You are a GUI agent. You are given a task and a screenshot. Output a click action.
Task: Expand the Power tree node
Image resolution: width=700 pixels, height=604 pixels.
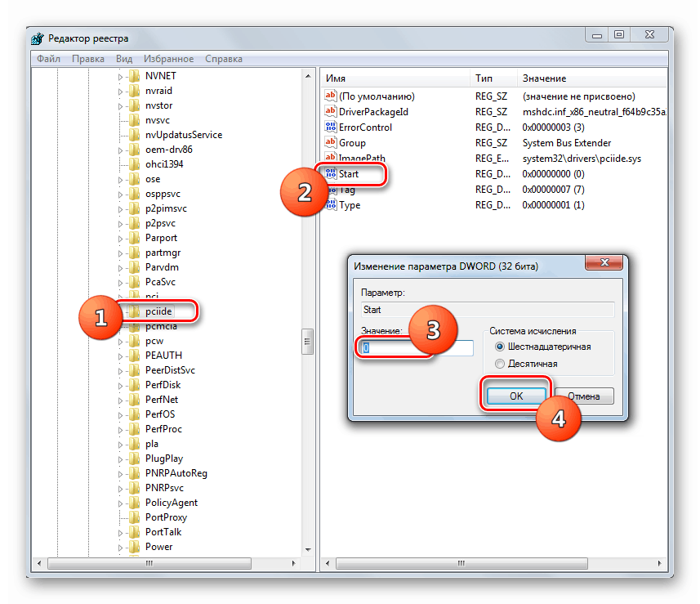119,546
